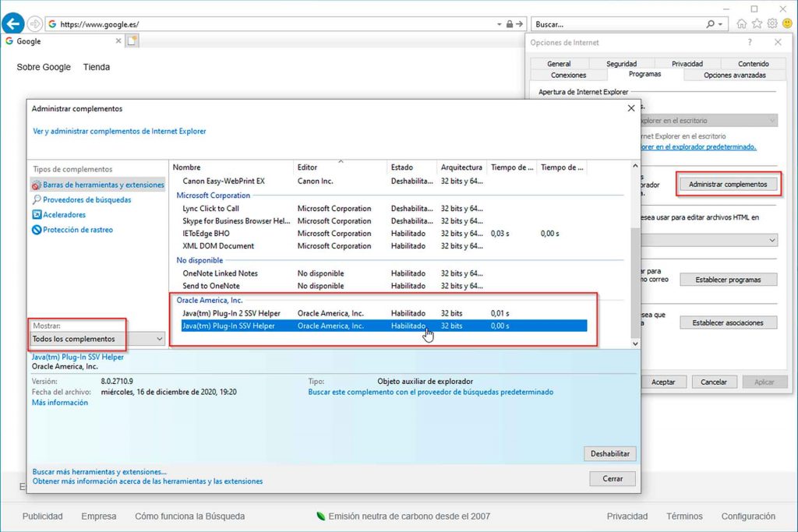Open the Favorites star icon
This screenshot has width=798, height=532.
tap(757, 24)
